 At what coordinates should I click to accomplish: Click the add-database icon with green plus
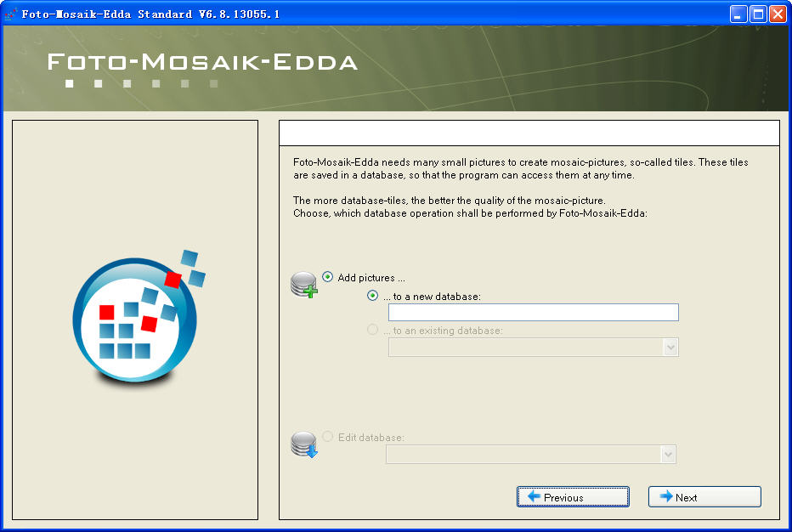(304, 285)
